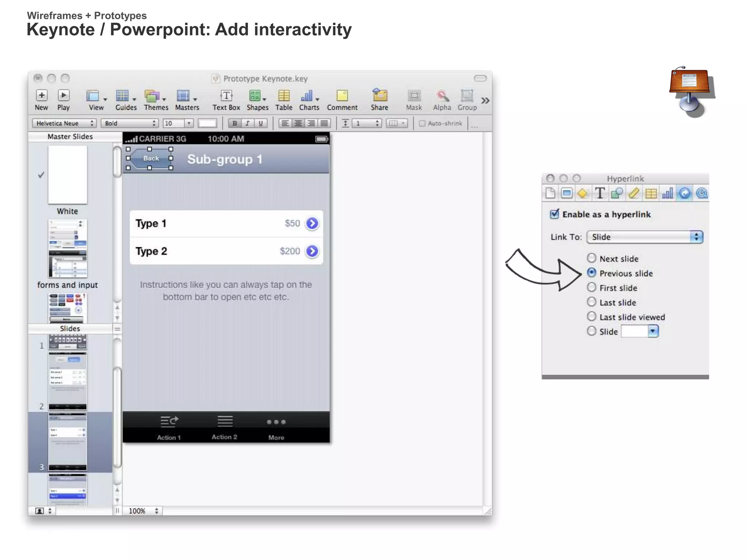Open the columns dropdown in format bar
747x560 pixels.
click(397, 123)
